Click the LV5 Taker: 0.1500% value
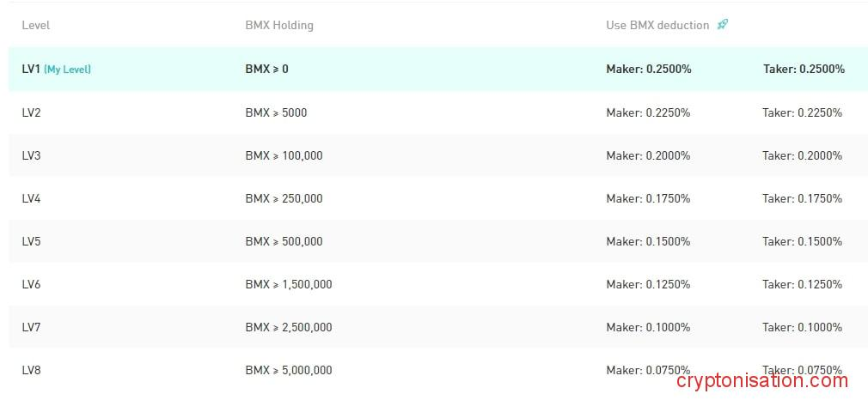Image resolution: width=868 pixels, height=400 pixels. click(x=802, y=241)
